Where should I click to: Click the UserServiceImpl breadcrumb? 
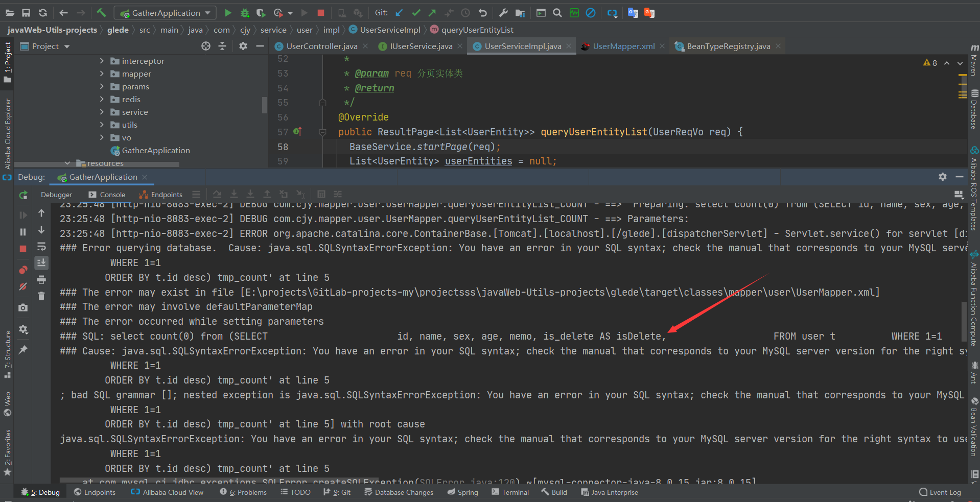[385, 30]
